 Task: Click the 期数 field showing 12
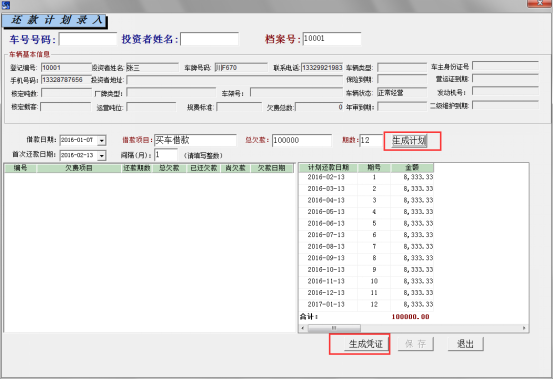click(x=371, y=140)
